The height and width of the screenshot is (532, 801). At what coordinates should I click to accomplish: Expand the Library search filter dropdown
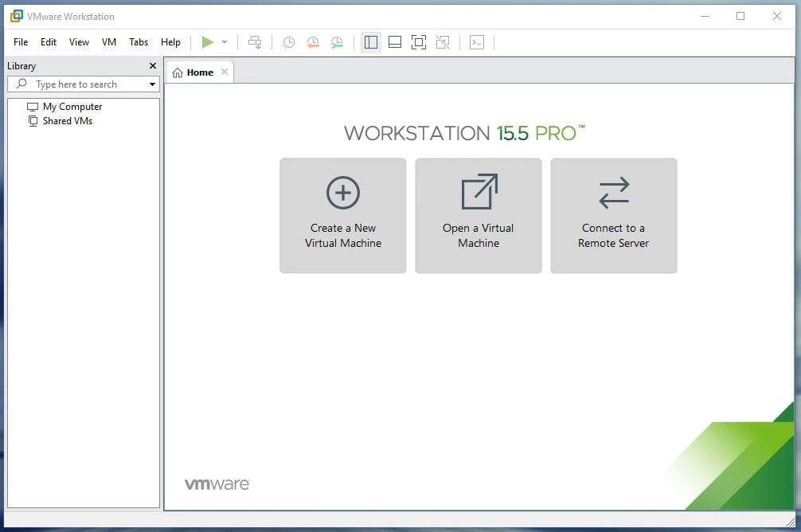tap(152, 84)
